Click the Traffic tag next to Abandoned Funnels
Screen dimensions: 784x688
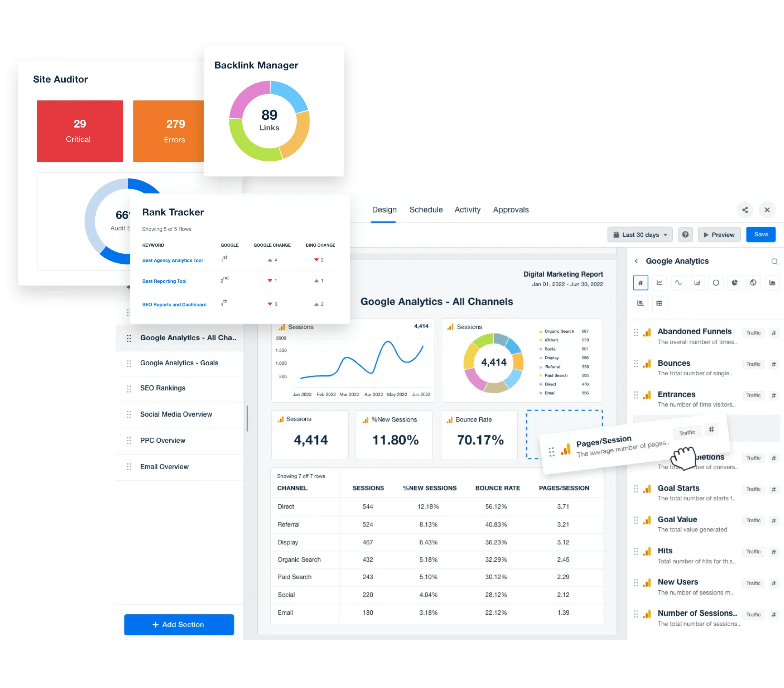(753, 333)
